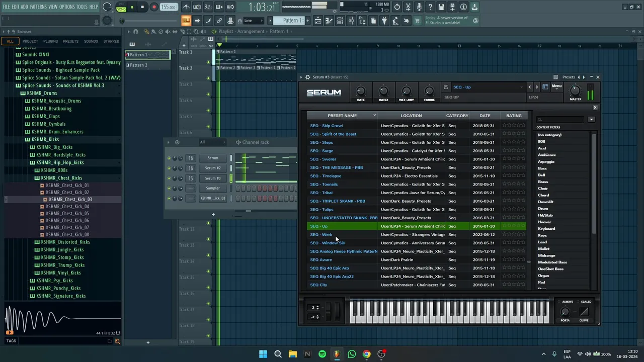Click Serum's RATE macro knob
Viewport: 644px width, 362px height.
(361, 91)
